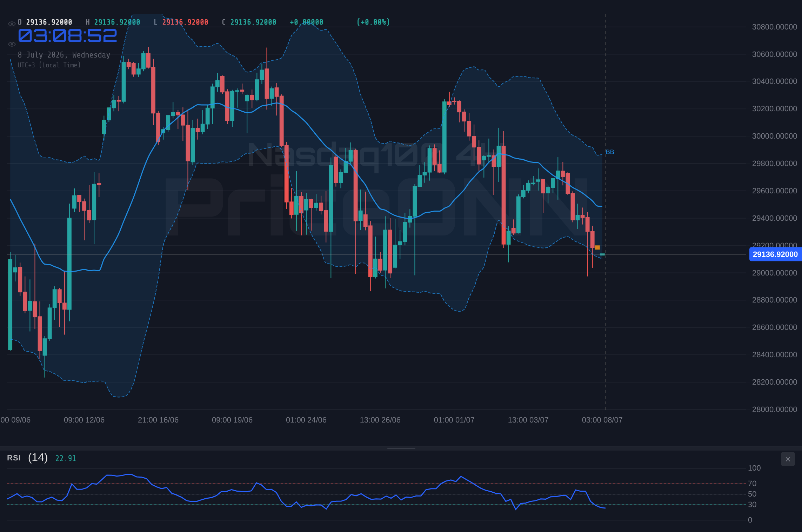802x532 pixels.
Task: Click the BB Bollinger Bands label
Action: [x=610, y=152]
